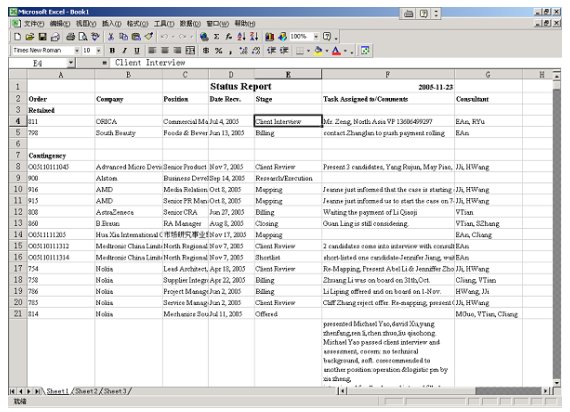The image size is (570, 412).
Task: Apply the Percent style icon
Action: tap(218, 51)
